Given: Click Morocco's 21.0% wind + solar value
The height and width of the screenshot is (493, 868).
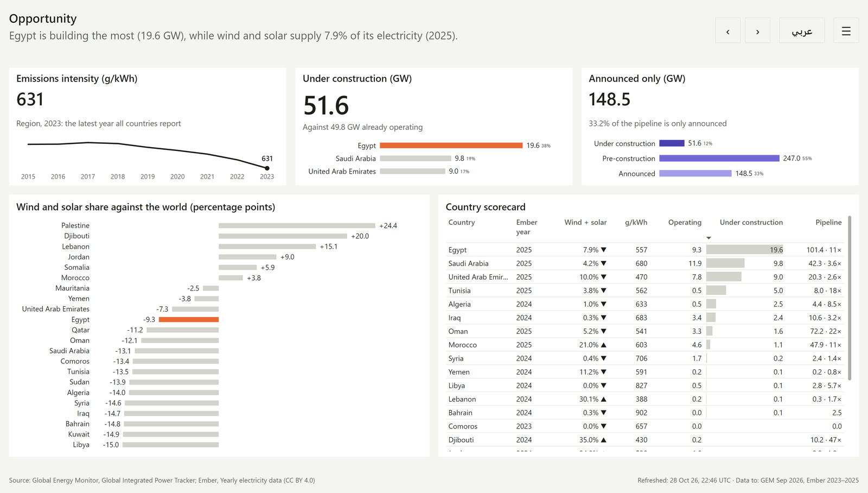Looking at the screenshot, I should [x=589, y=345].
